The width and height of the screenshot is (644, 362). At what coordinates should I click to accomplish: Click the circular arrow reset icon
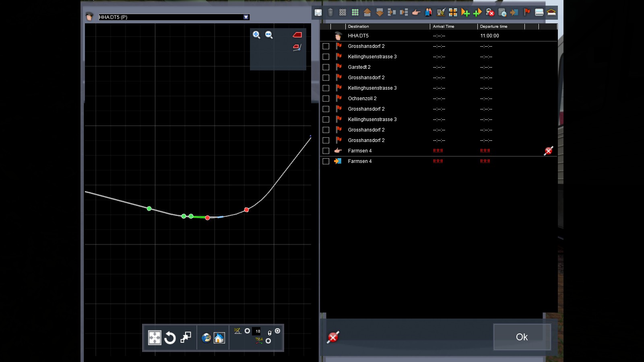(170, 338)
